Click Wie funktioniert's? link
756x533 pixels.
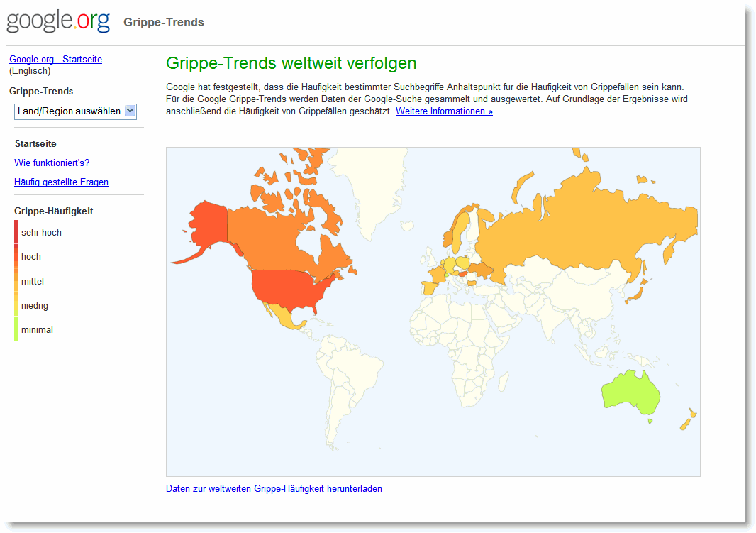(51, 163)
